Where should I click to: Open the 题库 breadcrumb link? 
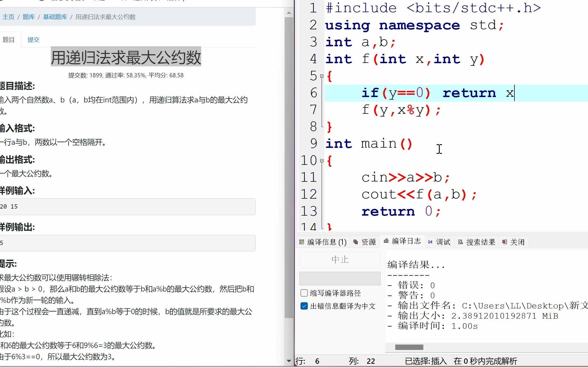pos(28,17)
